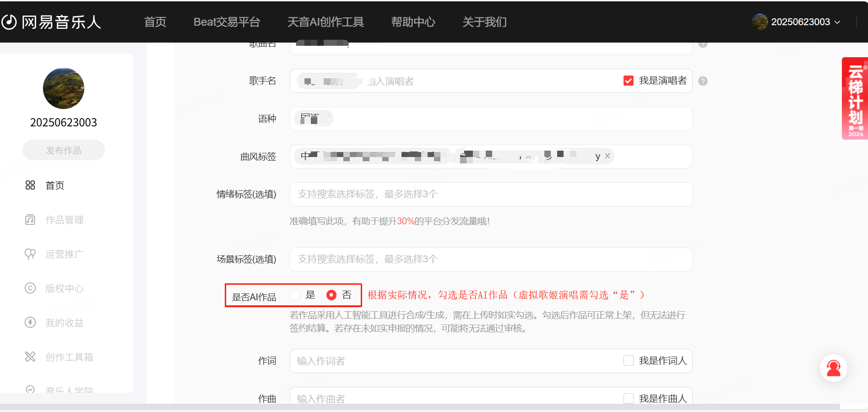Open the Beat交易平台 nav menu
868x412 pixels.
click(227, 22)
